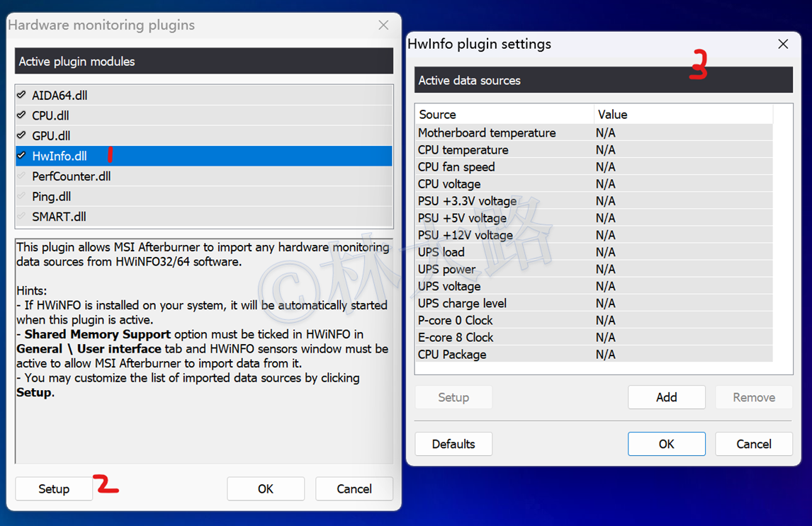Select the UPS power source row
The image size is (812, 526).
tap(594, 270)
